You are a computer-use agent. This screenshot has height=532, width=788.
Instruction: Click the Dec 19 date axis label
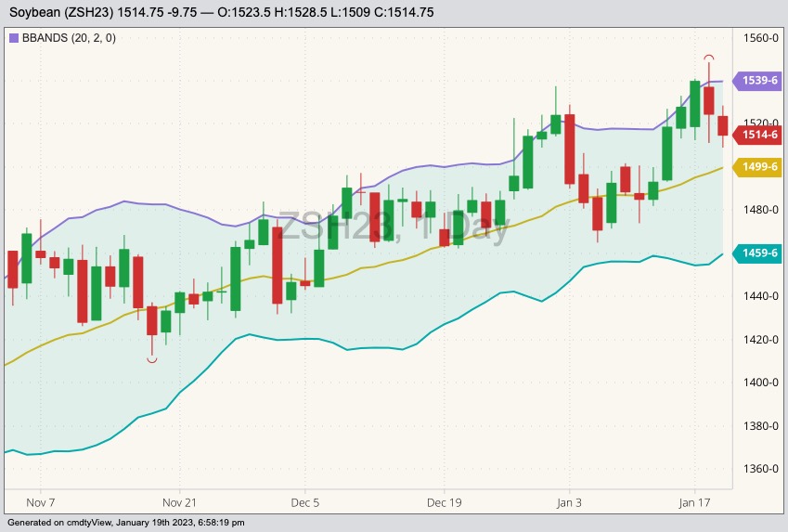coord(444,502)
